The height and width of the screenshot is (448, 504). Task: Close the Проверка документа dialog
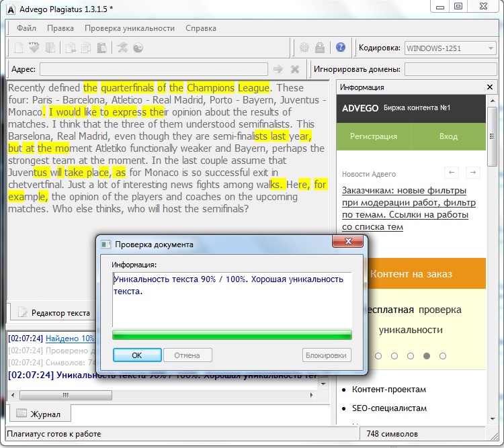(x=348, y=241)
